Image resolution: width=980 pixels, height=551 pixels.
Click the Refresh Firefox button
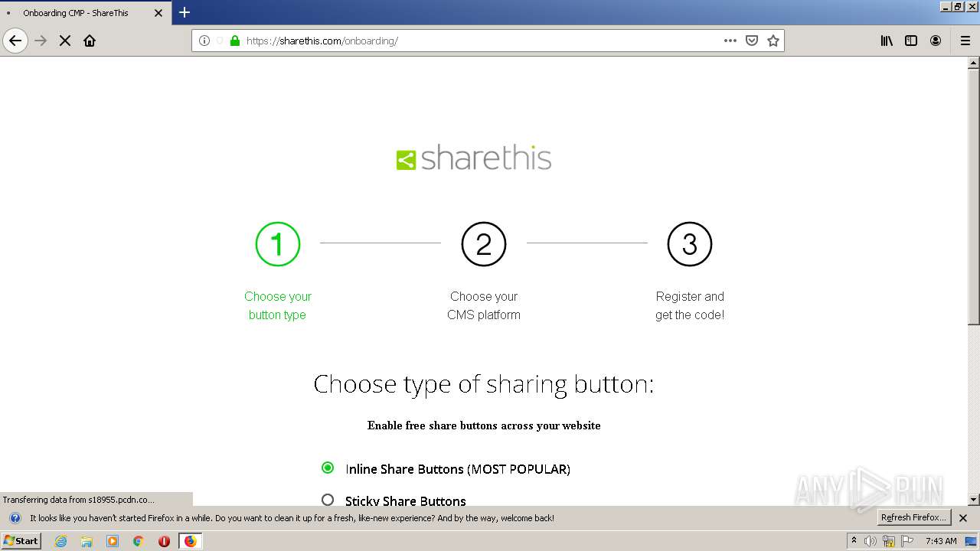[x=914, y=518]
